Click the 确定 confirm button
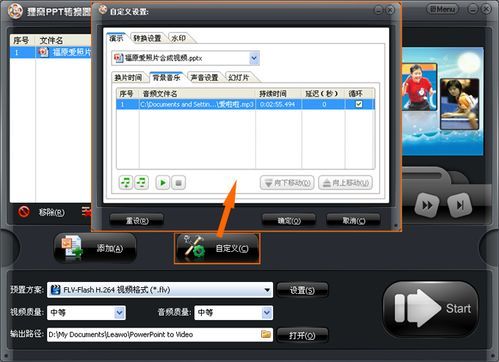The image size is (499, 362). pyautogui.click(x=289, y=221)
